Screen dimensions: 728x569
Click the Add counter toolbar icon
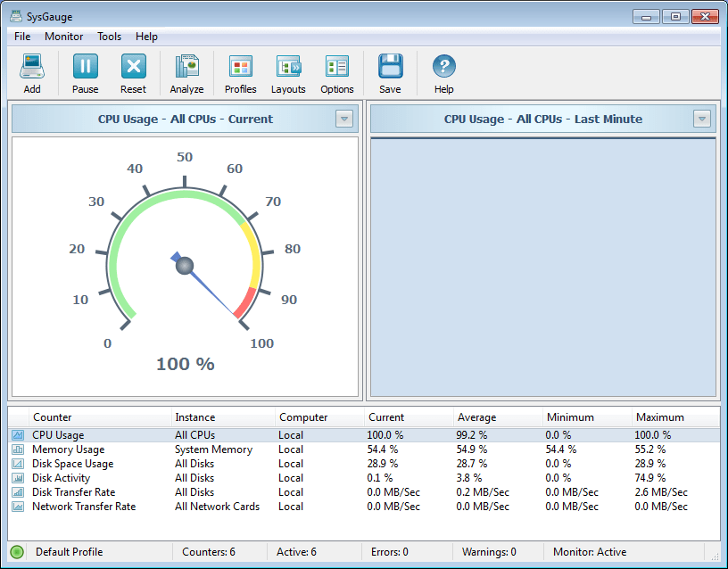(x=32, y=66)
